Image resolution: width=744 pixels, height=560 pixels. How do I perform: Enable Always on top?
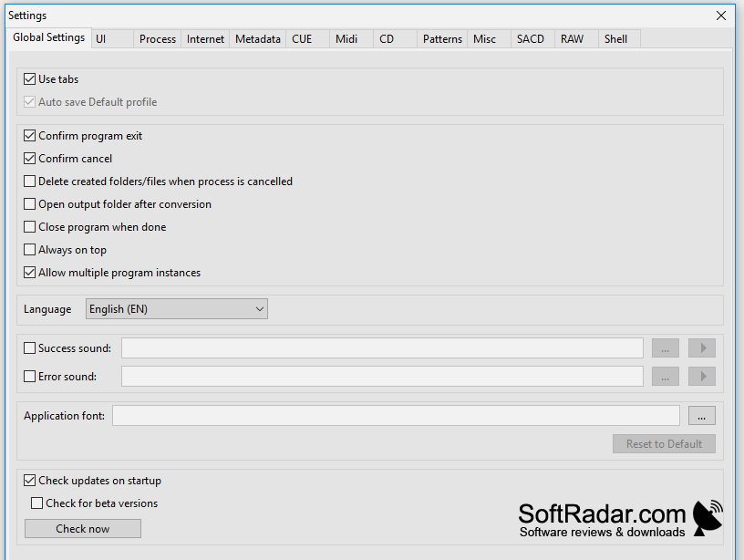tap(29, 250)
